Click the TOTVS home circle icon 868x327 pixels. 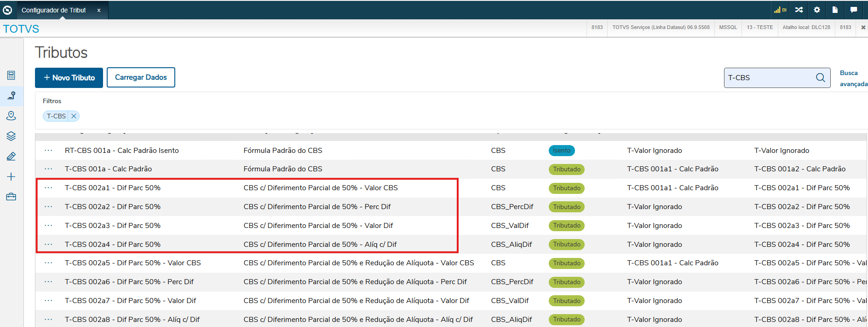point(7,10)
